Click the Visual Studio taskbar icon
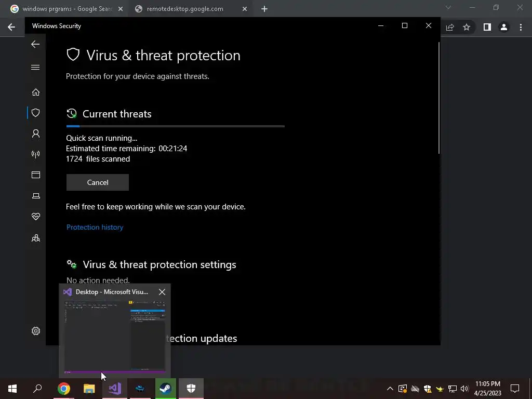The height and width of the screenshot is (399, 532). click(115, 389)
